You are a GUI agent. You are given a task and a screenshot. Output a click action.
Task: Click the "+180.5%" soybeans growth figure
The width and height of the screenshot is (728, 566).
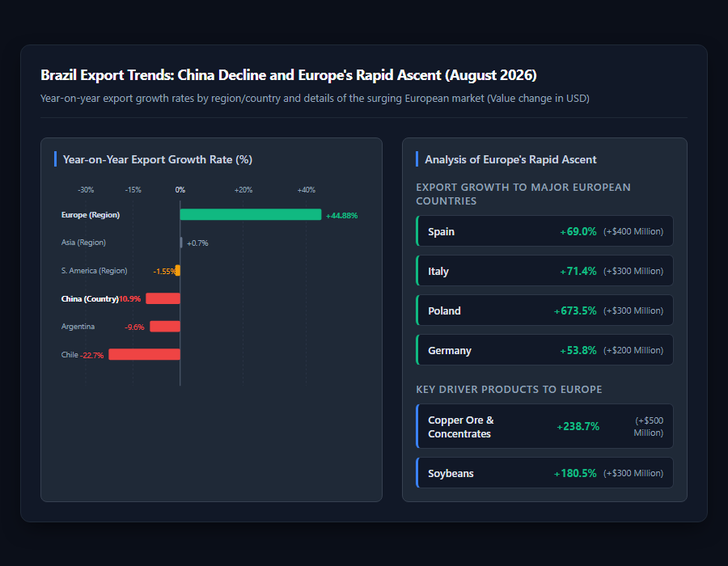pos(575,474)
